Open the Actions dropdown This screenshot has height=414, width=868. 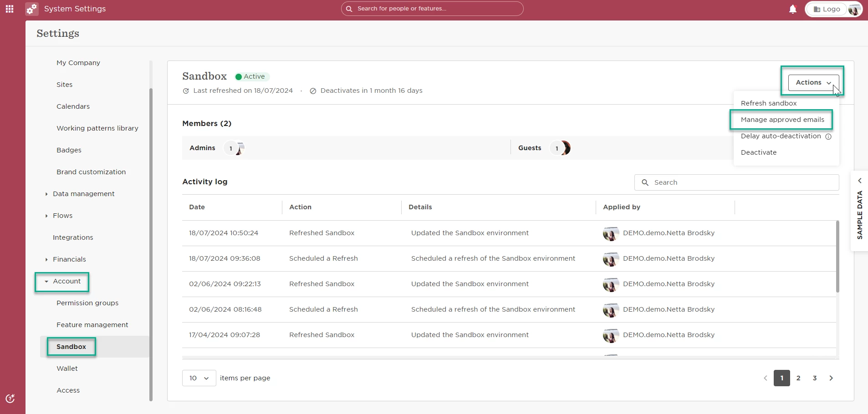(813, 82)
